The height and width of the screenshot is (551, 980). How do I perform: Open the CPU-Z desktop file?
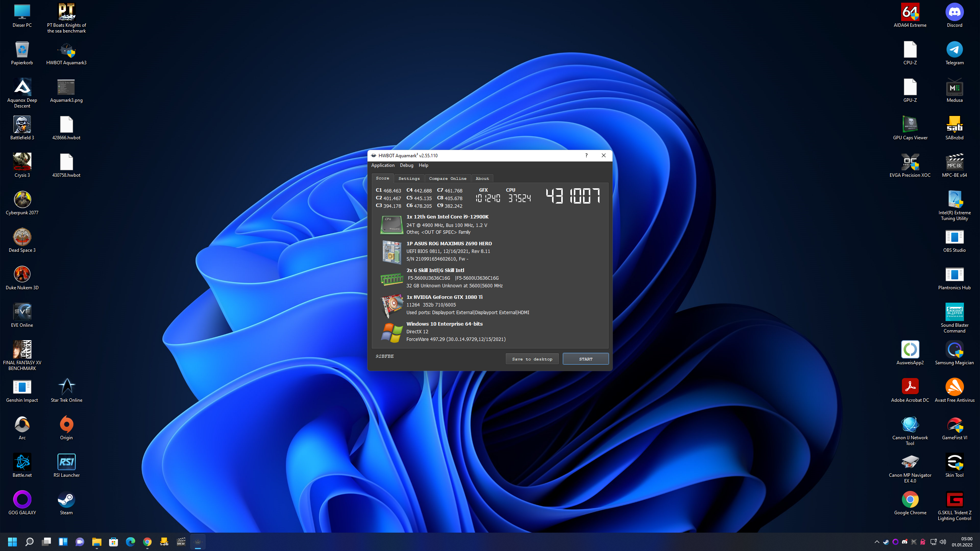point(910,54)
